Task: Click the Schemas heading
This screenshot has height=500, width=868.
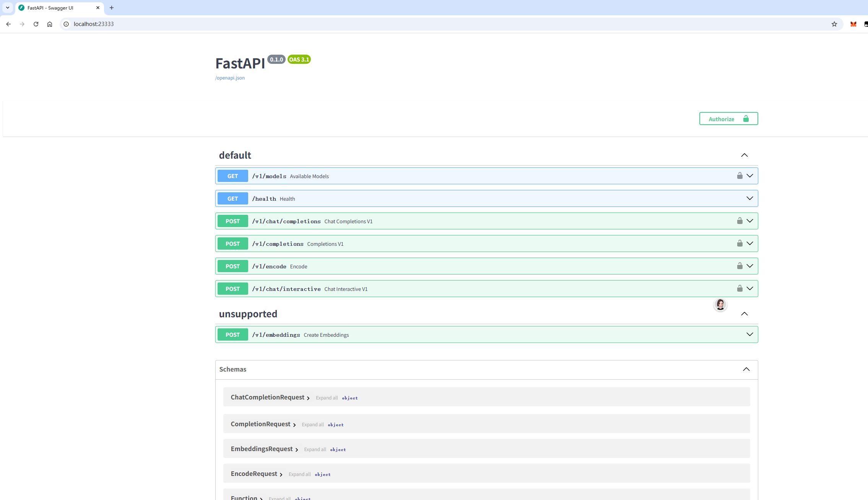Action: coord(232,369)
